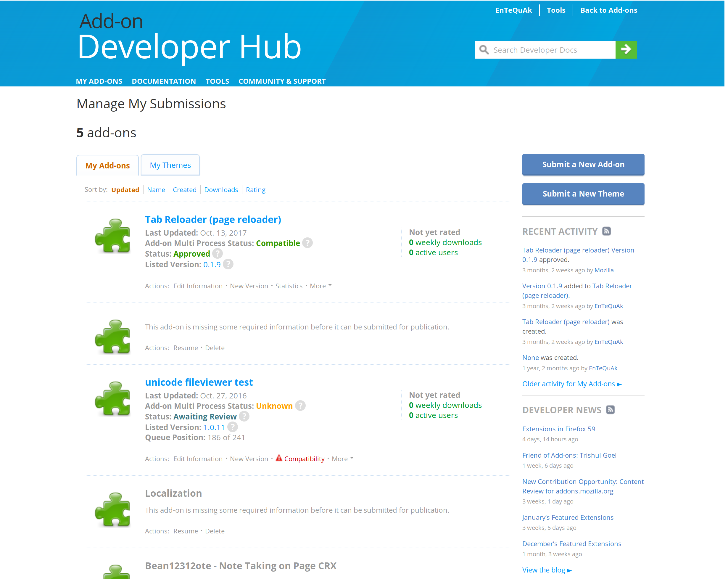Click the green search submit arrow icon

(626, 50)
